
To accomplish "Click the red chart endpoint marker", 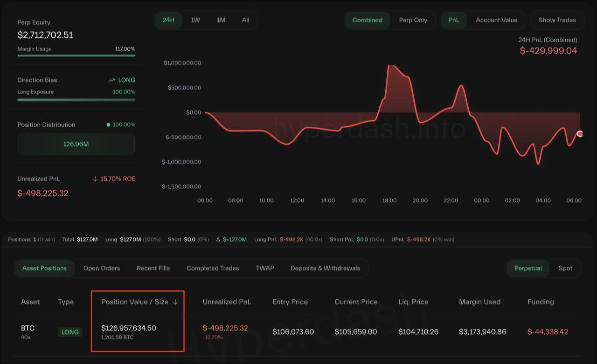I will coord(580,134).
